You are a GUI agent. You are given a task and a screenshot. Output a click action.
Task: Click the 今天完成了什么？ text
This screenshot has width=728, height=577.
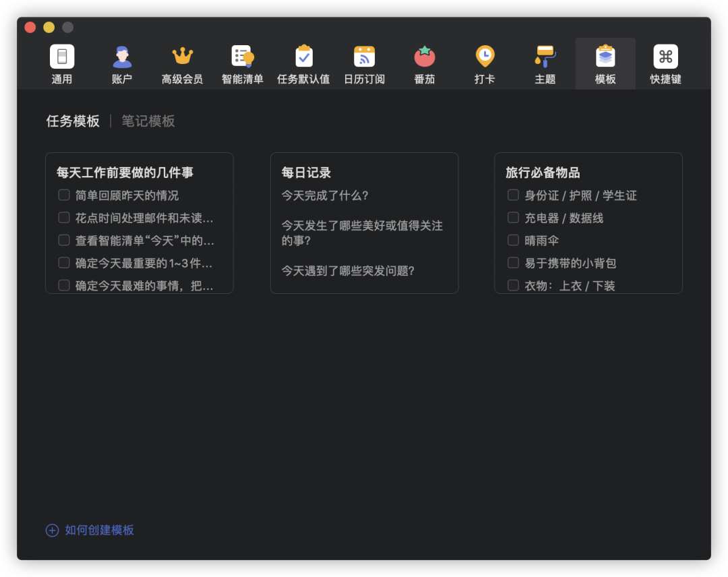point(325,195)
